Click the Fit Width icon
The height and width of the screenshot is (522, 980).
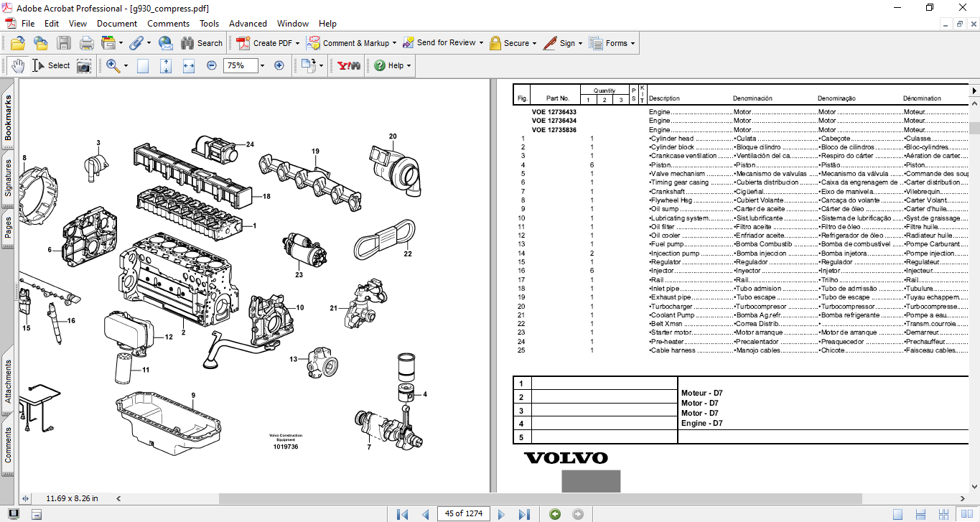tap(189, 65)
